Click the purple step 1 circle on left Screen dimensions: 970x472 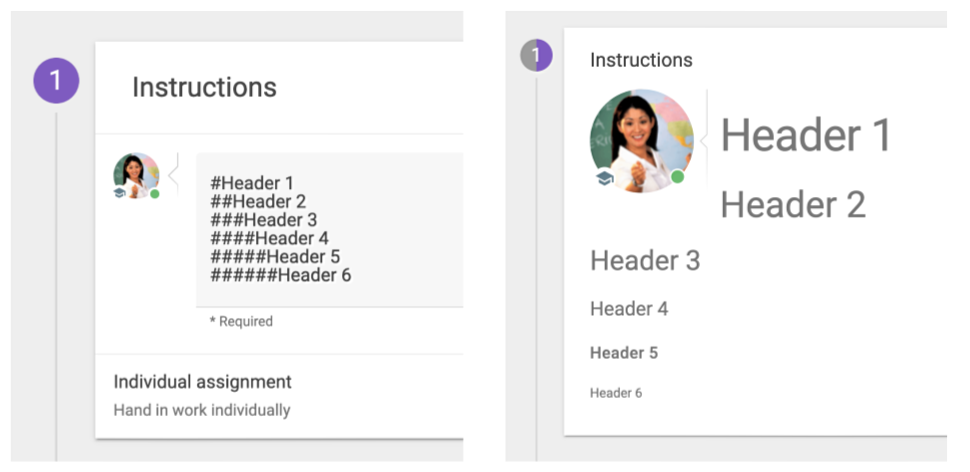56,80
